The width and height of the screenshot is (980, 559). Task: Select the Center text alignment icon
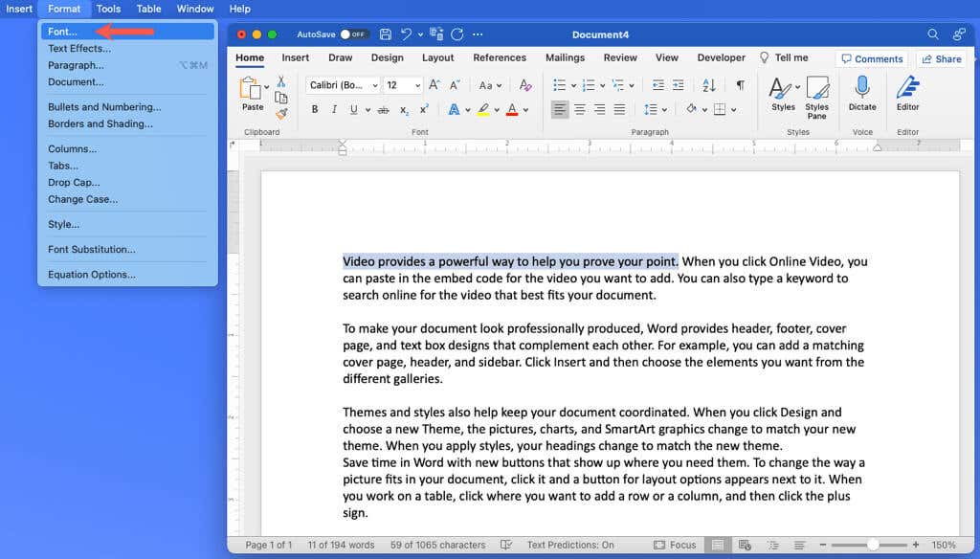pos(579,110)
